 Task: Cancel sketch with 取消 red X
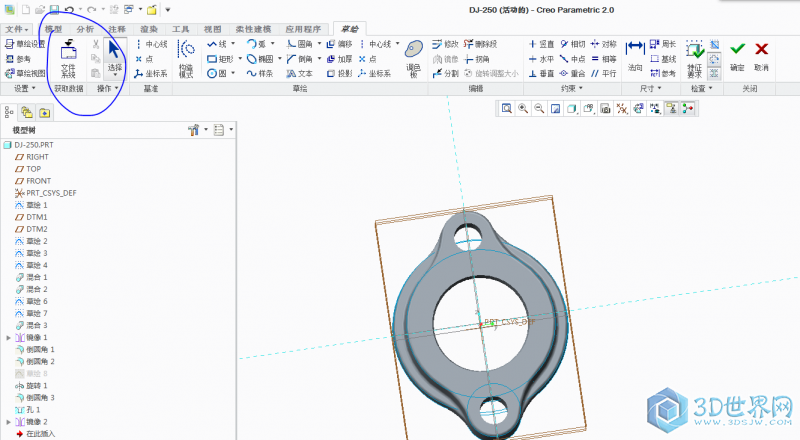click(x=761, y=56)
